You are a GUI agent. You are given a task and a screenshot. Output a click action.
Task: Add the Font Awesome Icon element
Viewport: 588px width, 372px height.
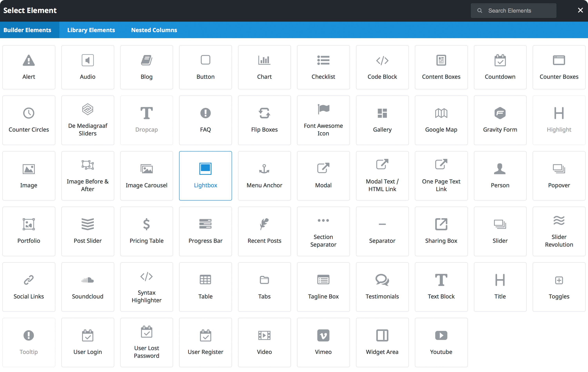point(323,120)
